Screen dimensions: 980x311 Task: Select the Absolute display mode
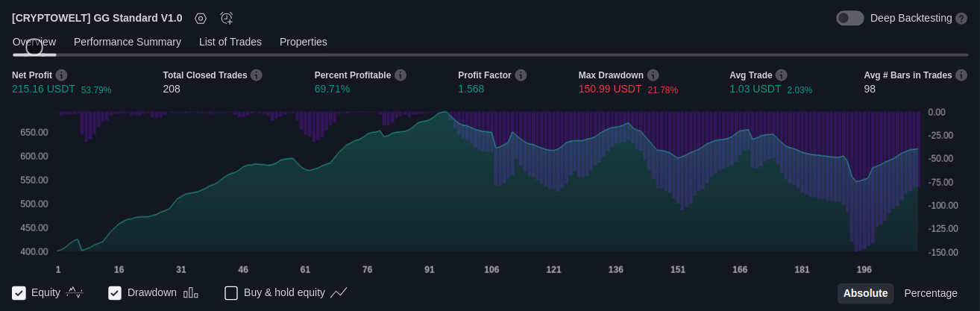pyautogui.click(x=865, y=293)
